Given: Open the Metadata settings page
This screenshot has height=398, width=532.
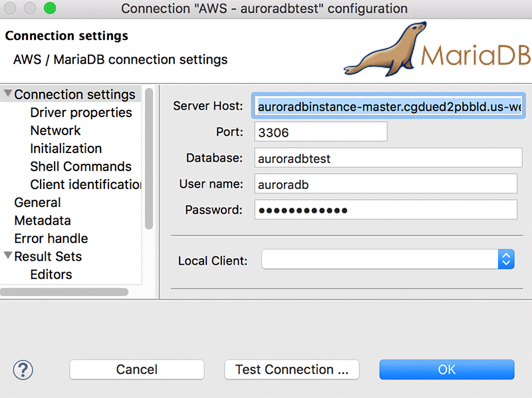Looking at the screenshot, I should point(43,221).
